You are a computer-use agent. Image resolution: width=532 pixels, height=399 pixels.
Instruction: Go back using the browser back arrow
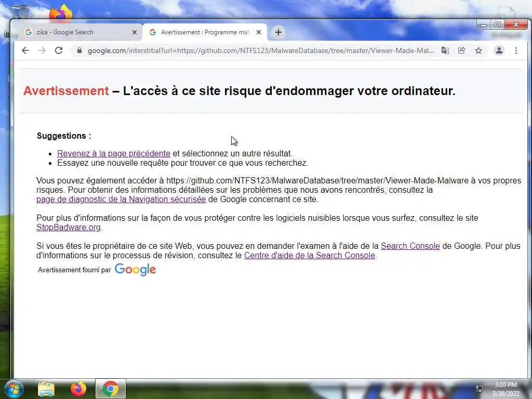point(25,50)
